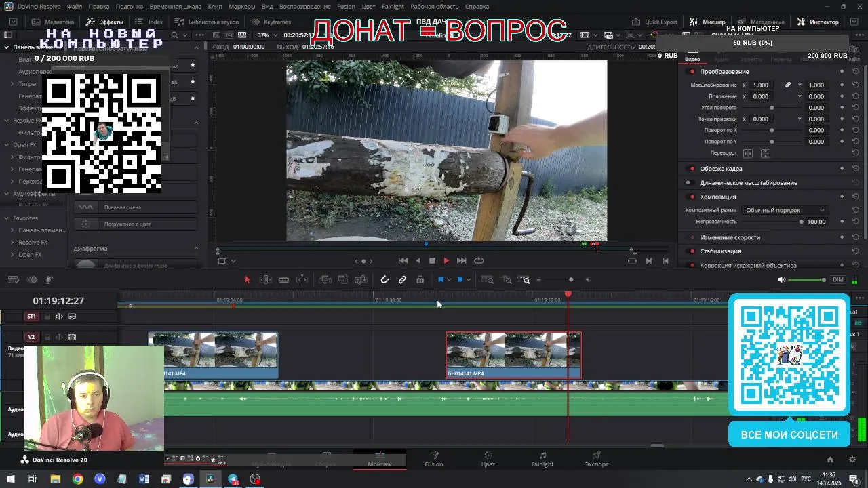Play the timeline in reverse
This screenshot has width=868, height=488.
pyautogui.click(x=418, y=261)
